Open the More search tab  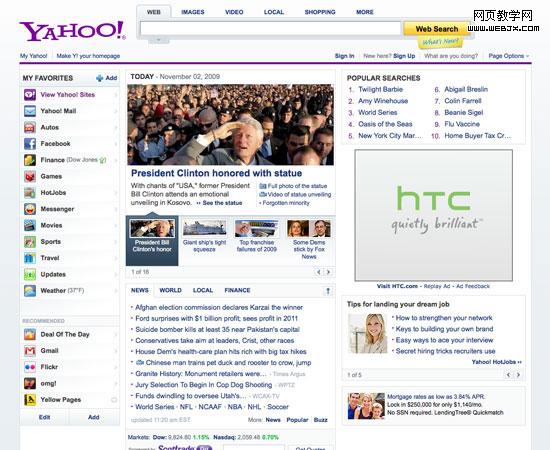[365, 12]
